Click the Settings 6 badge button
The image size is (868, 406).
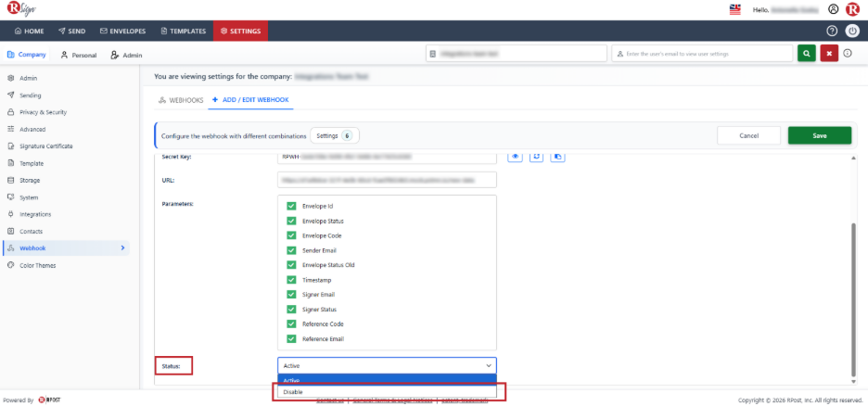click(x=335, y=135)
